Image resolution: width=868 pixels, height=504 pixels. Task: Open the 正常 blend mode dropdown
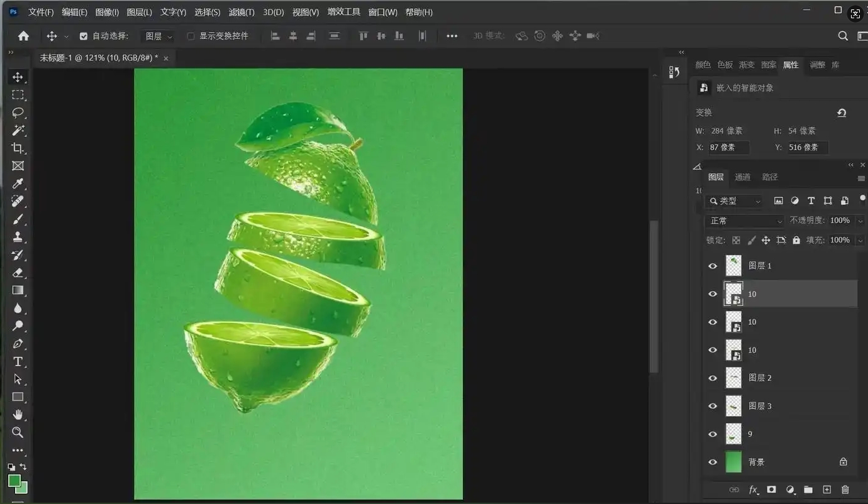(744, 221)
